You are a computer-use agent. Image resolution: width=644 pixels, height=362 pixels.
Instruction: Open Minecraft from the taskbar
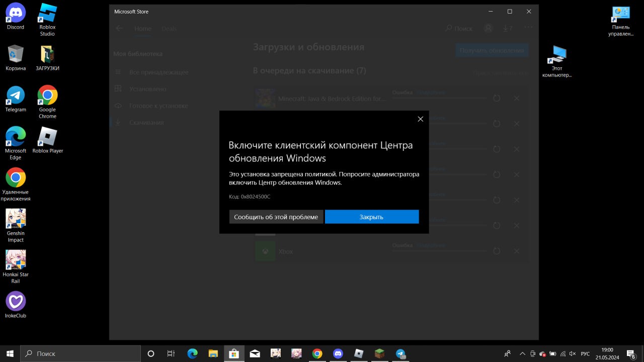click(x=379, y=353)
